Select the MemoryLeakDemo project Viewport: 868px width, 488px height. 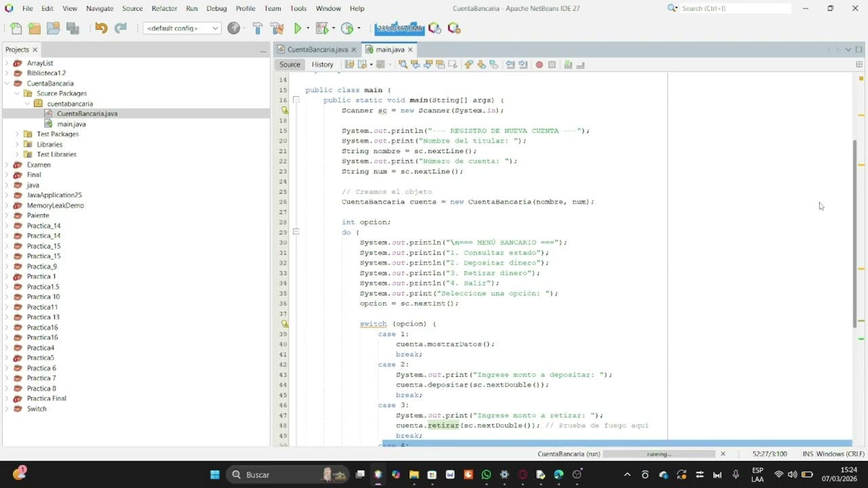coord(55,205)
